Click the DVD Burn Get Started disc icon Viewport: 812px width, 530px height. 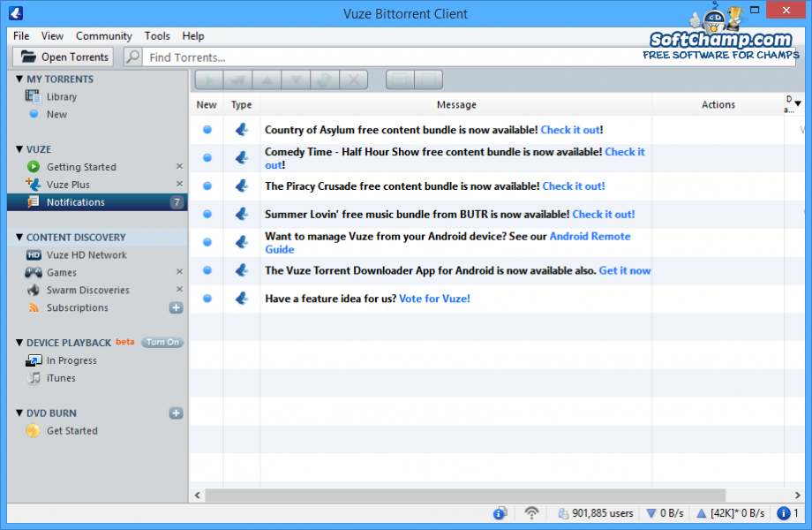(34, 430)
